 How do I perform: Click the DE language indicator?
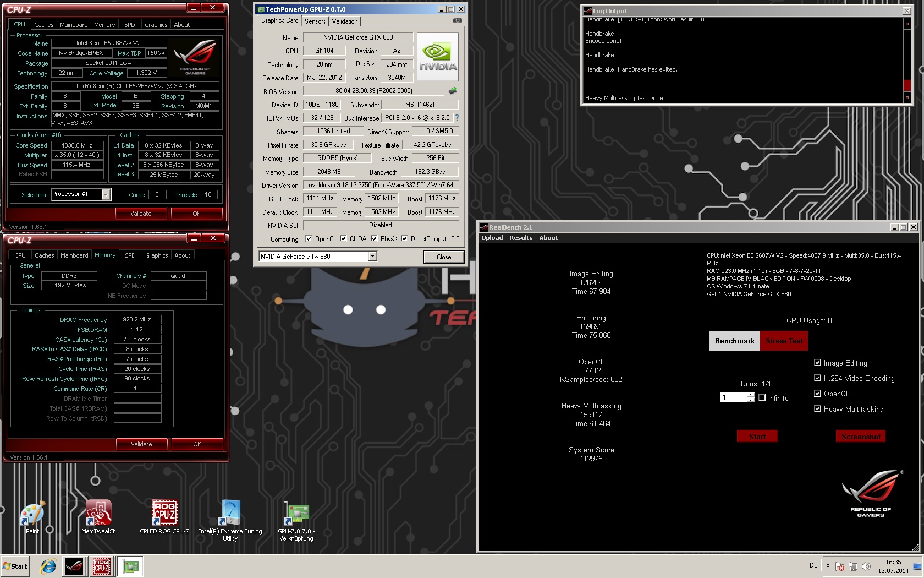813,565
